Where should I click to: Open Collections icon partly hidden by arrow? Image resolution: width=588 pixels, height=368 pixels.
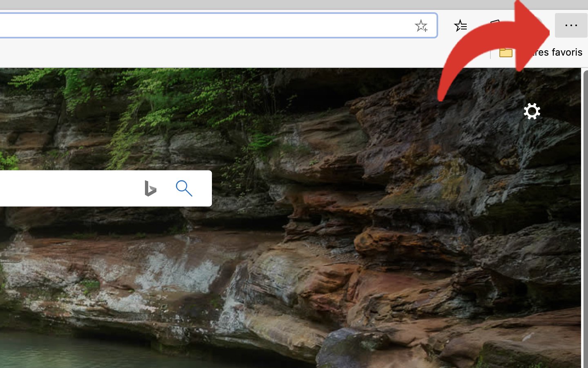(x=494, y=22)
